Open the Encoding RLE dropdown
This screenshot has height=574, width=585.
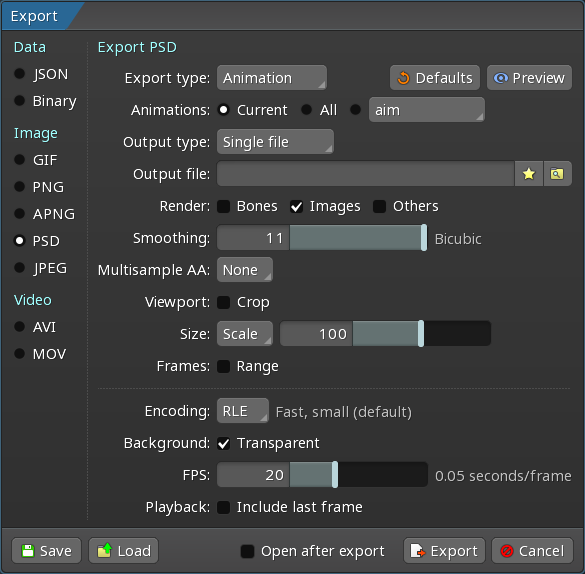(x=243, y=411)
